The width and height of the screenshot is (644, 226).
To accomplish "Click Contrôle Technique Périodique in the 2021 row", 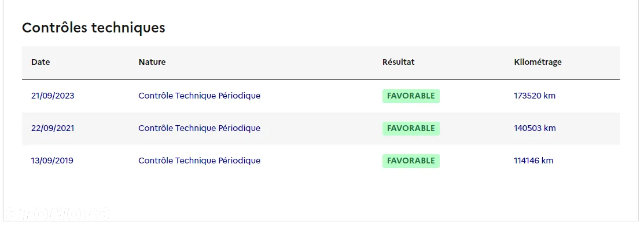I will click(x=199, y=128).
